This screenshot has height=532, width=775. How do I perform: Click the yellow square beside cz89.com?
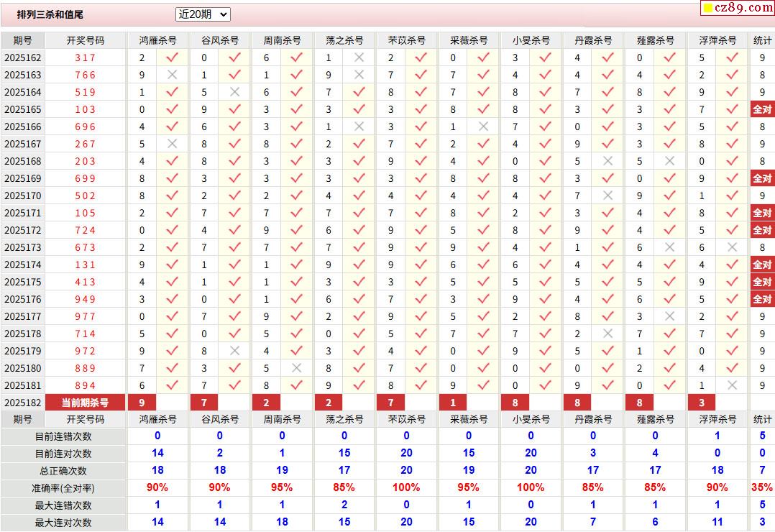pyautogui.click(x=708, y=8)
